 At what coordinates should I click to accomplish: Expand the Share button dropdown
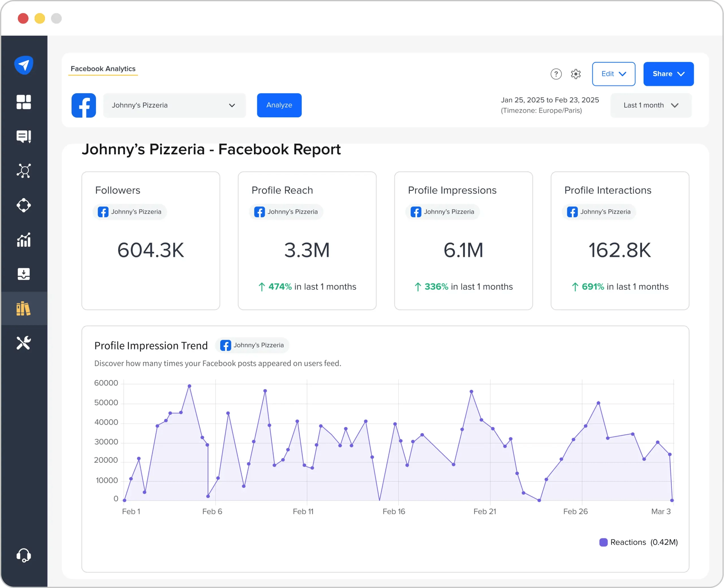point(668,74)
